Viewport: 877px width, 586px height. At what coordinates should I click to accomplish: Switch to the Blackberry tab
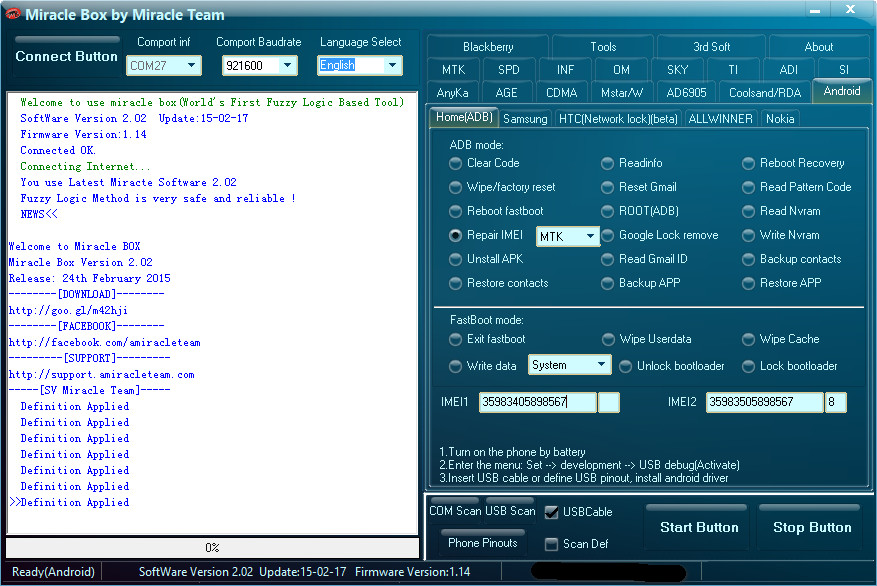(x=488, y=47)
